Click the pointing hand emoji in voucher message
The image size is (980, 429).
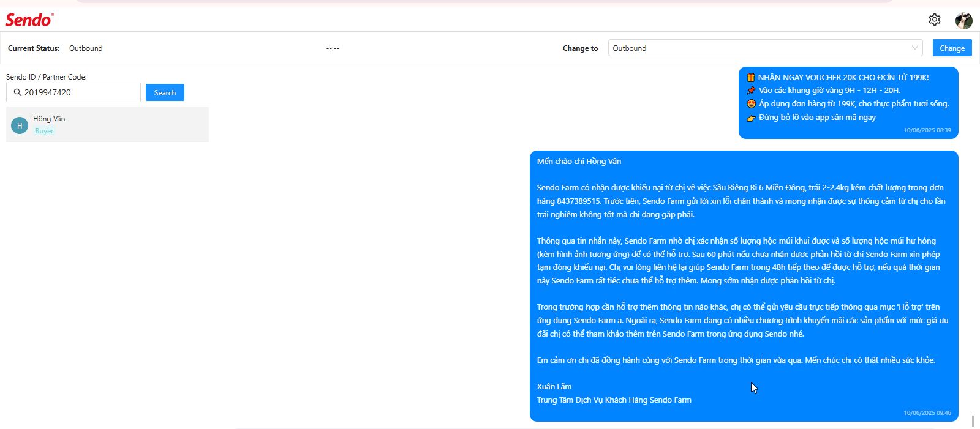click(751, 118)
